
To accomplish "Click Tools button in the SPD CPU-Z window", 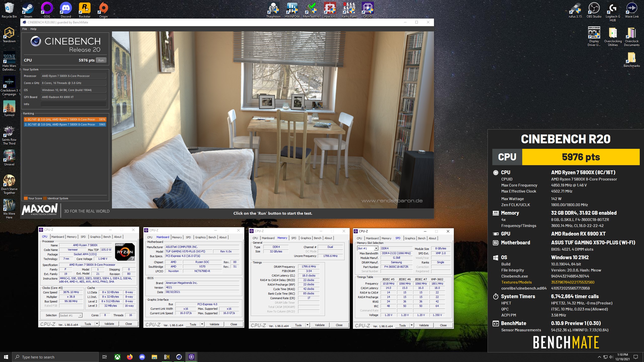I will (403, 325).
